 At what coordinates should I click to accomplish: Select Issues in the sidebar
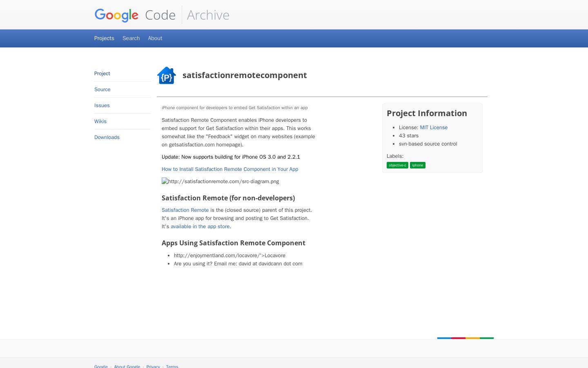102,105
